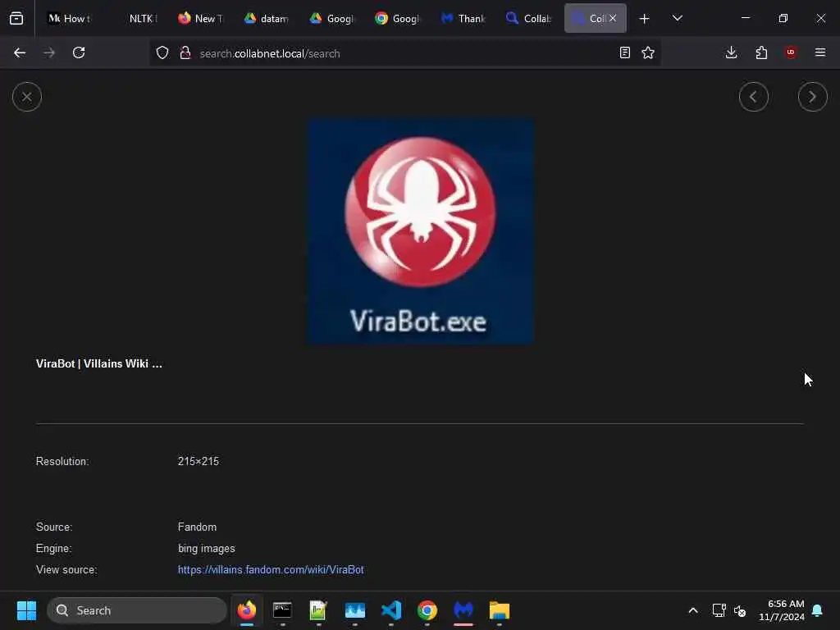
Task: Open a new browser tab
Action: [644, 18]
